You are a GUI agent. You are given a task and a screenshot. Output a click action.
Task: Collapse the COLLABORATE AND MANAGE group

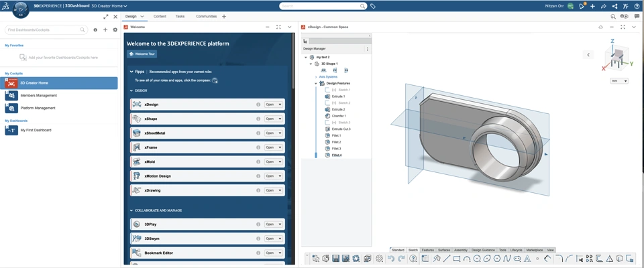click(x=131, y=210)
